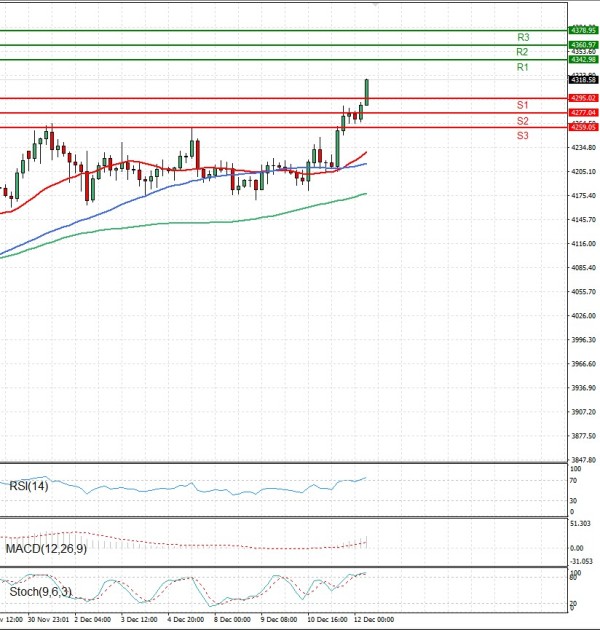Select the 4295.02 red price tag

pyautogui.click(x=582, y=98)
